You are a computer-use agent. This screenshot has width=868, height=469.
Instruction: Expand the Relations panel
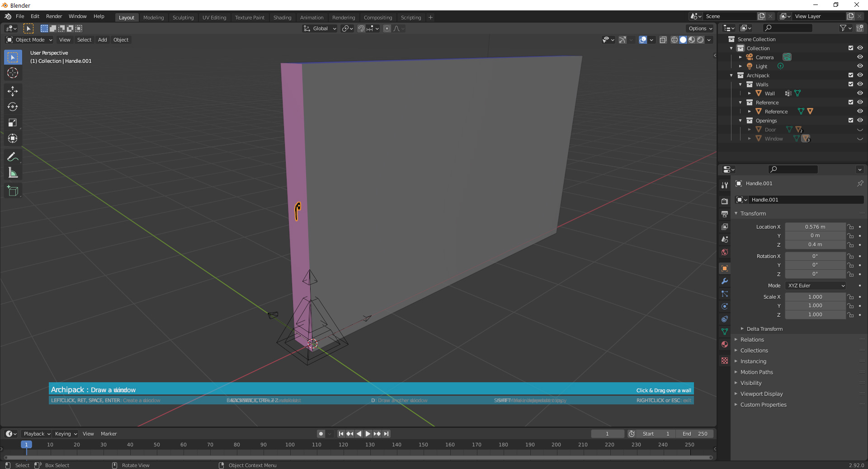pos(752,340)
